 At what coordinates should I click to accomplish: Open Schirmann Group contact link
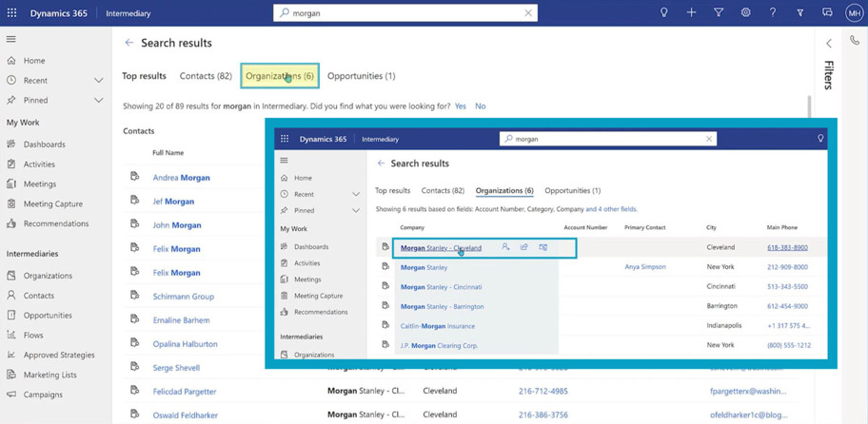tap(184, 297)
